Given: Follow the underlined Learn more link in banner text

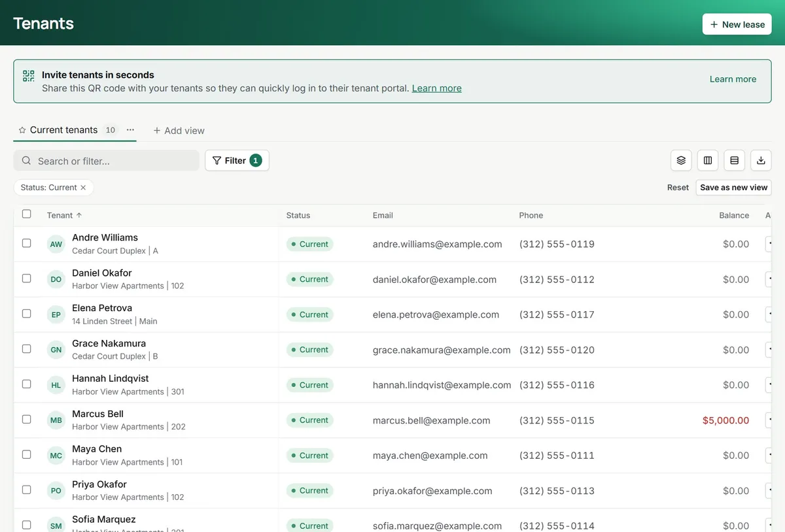Looking at the screenshot, I should click(x=437, y=88).
